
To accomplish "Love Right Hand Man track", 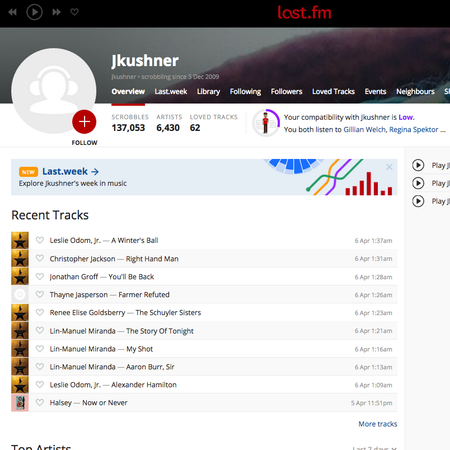I will [x=40, y=258].
